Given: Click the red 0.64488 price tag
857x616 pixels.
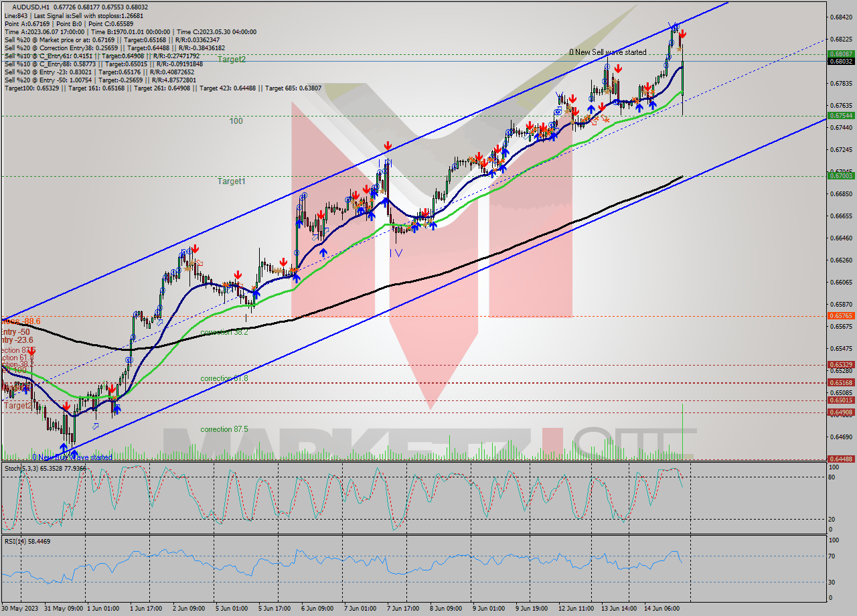Looking at the screenshot, I should coord(840,459).
